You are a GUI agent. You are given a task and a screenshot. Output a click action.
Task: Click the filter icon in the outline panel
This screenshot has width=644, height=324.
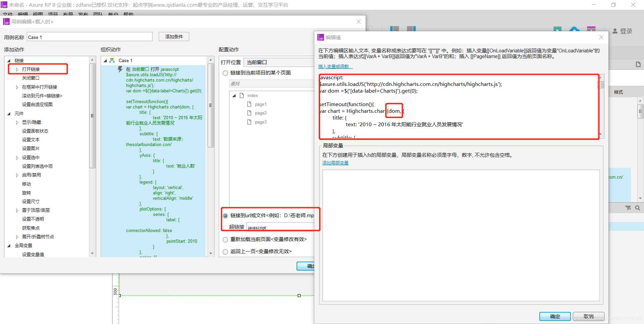(628, 208)
